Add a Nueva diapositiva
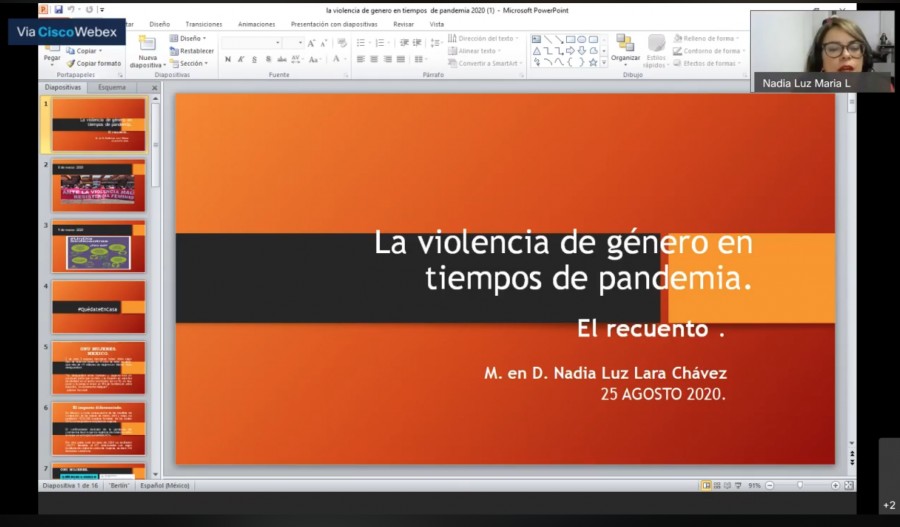Image resolution: width=900 pixels, height=527 pixels. click(x=148, y=53)
